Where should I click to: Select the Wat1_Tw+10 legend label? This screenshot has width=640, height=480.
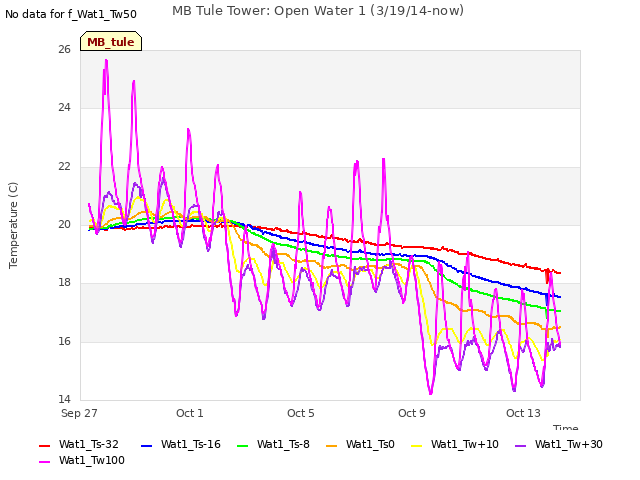click(x=464, y=444)
